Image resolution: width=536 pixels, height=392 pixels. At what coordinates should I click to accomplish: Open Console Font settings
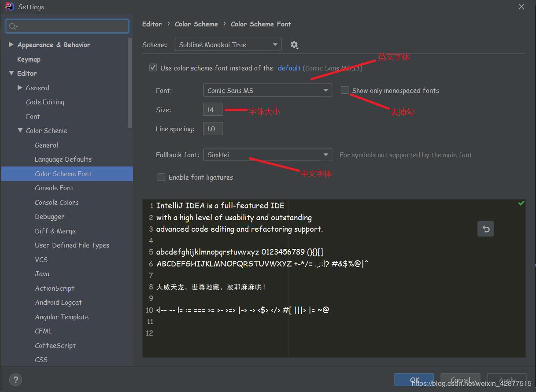coord(54,188)
